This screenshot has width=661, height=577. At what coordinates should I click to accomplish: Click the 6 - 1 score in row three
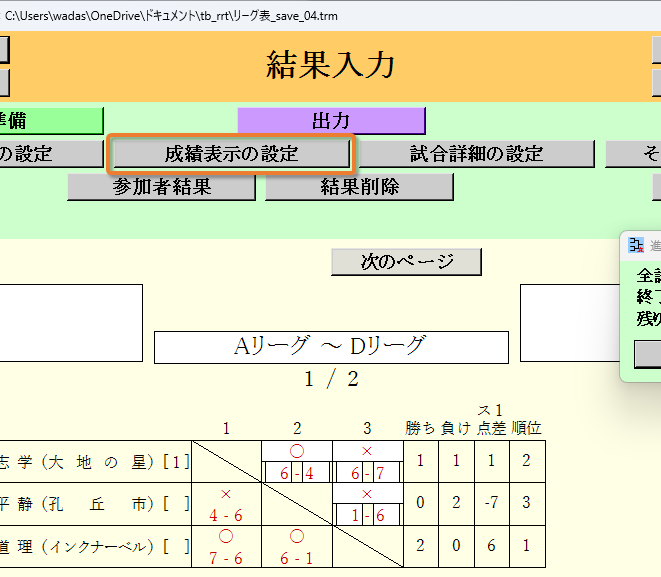(297, 558)
